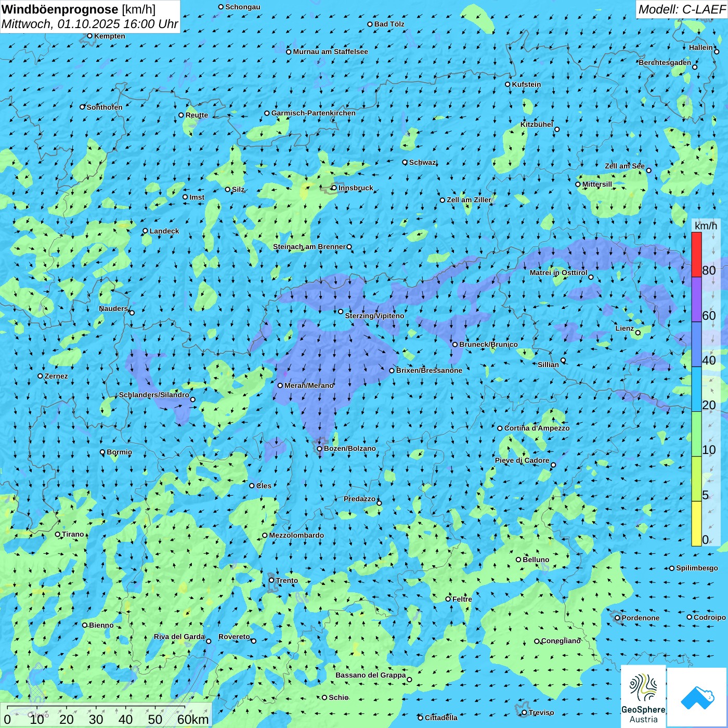Select the blue 40–60 km/h legend segment

click(x=696, y=344)
